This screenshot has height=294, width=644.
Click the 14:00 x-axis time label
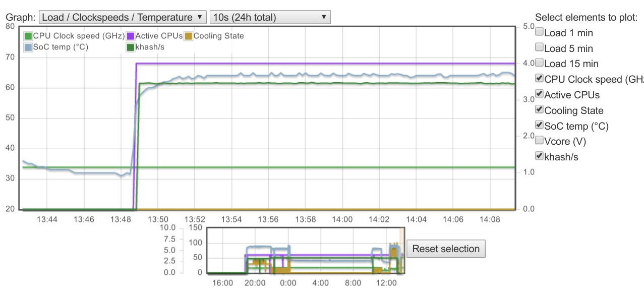click(x=342, y=219)
